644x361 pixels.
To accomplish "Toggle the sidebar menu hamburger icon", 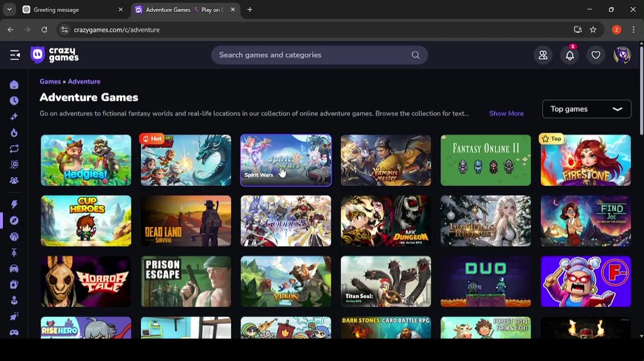I will point(15,55).
